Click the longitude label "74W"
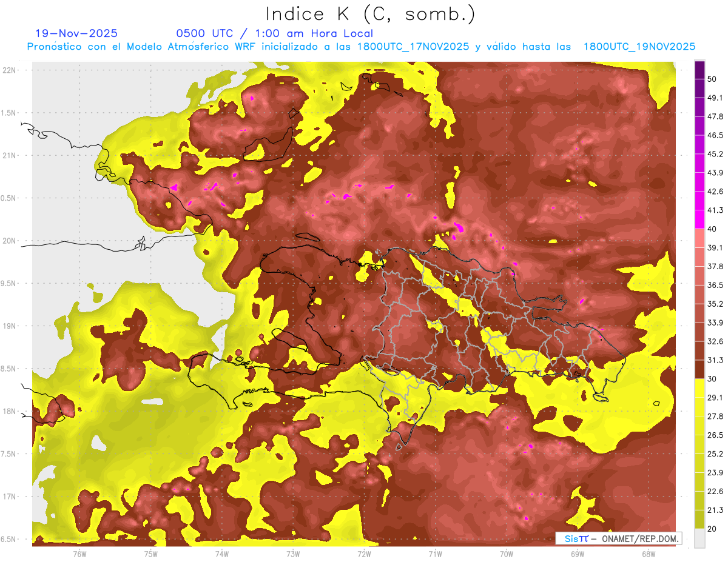728x562 pixels. click(221, 554)
